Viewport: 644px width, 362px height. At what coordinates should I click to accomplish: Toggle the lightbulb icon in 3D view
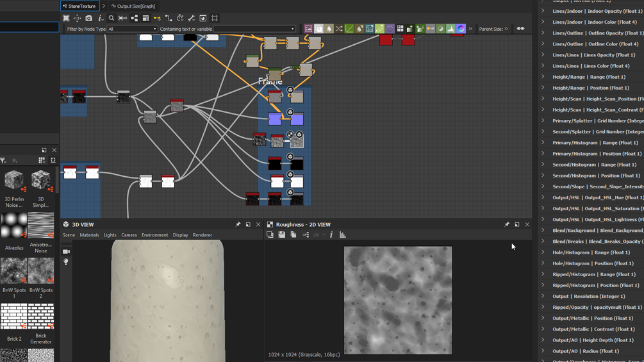(x=66, y=262)
